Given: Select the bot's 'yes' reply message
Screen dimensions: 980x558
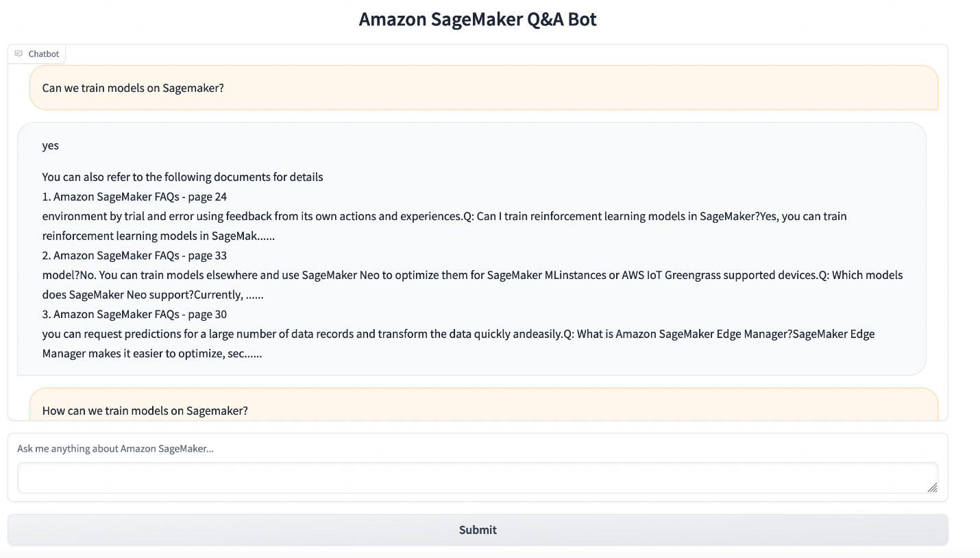Looking at the screenshot, I should (x=49, y=145).
